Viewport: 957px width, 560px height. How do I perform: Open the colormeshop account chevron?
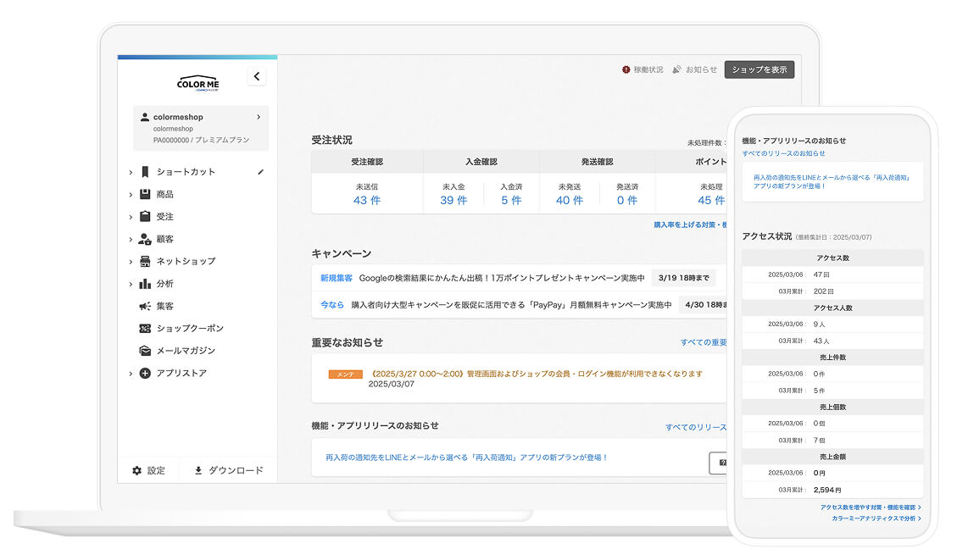pyautogui.click(x=259, y=117)
